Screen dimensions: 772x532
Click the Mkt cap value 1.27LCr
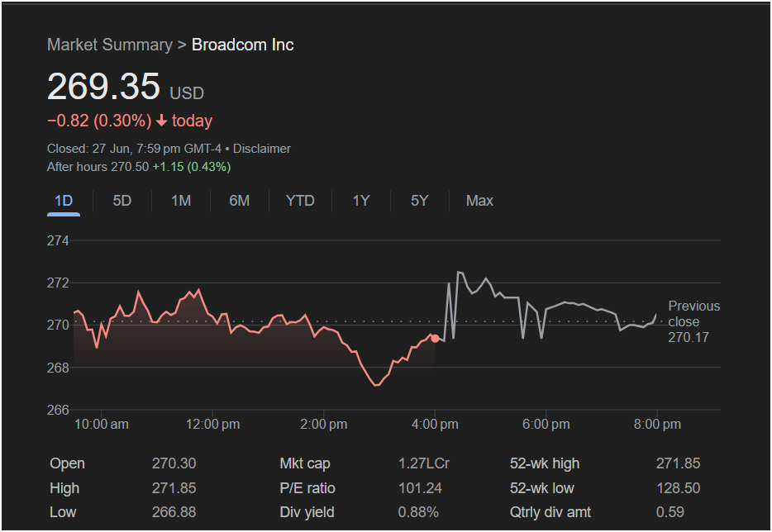click(x=424, y=463)
